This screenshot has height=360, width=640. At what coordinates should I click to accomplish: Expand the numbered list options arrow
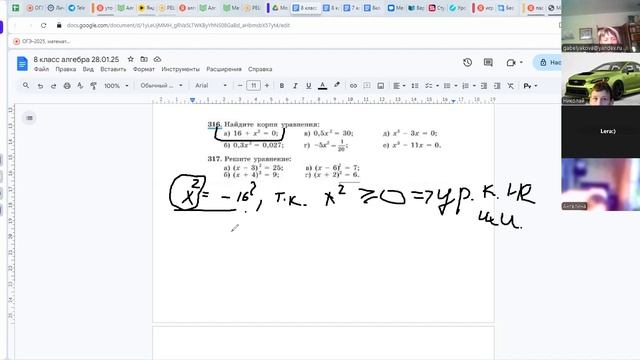click(474, 86)
